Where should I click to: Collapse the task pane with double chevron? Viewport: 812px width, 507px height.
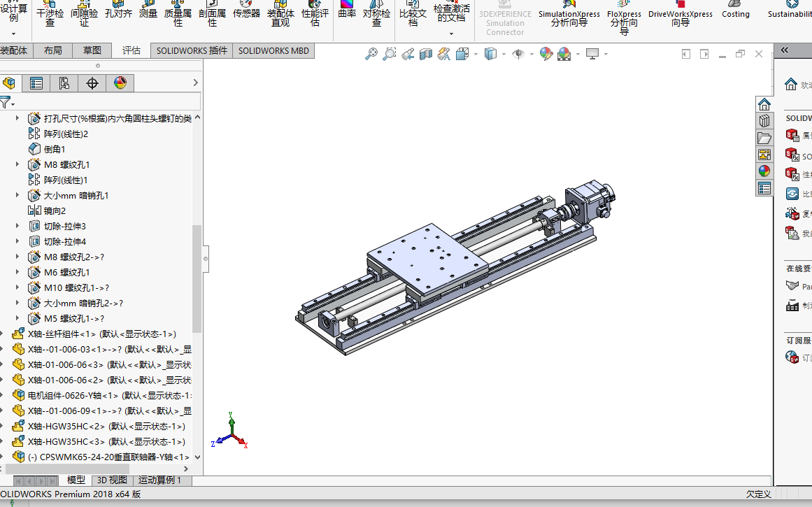[785, 50]
